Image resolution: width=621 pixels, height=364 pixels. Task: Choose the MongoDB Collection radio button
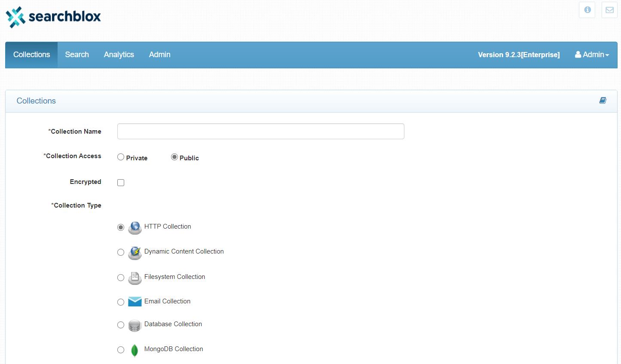point(121,350)
